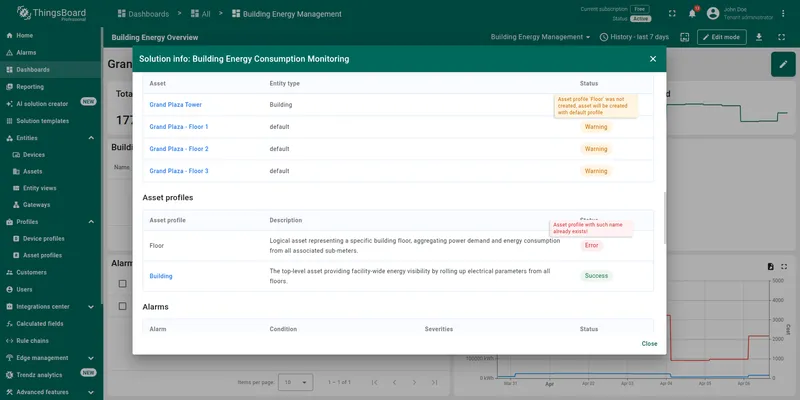Open the Building asset profile link
The width and height of the screenshot is (800, 400).
click(161, 276)
